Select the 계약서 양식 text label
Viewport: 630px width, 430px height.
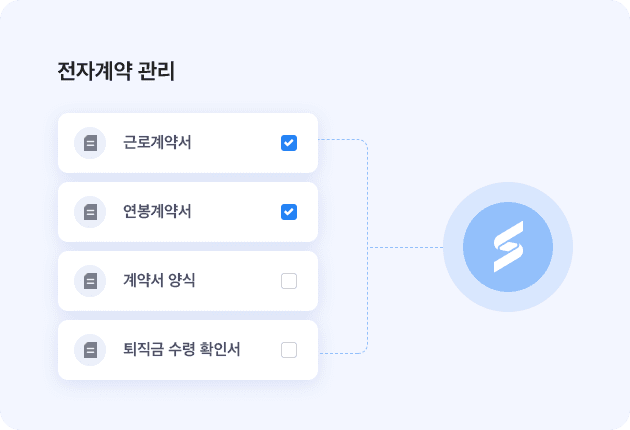coord(159,280)
